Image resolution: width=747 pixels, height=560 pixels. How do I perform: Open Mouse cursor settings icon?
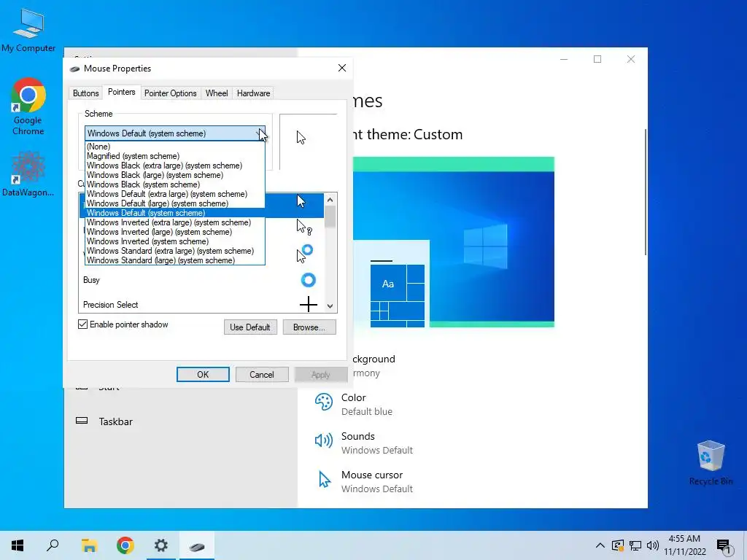[x=324, y=480]
